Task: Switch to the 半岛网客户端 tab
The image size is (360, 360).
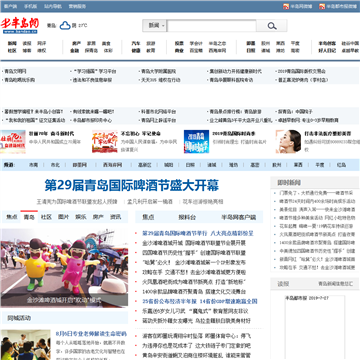Action: (x=239, y=217)
